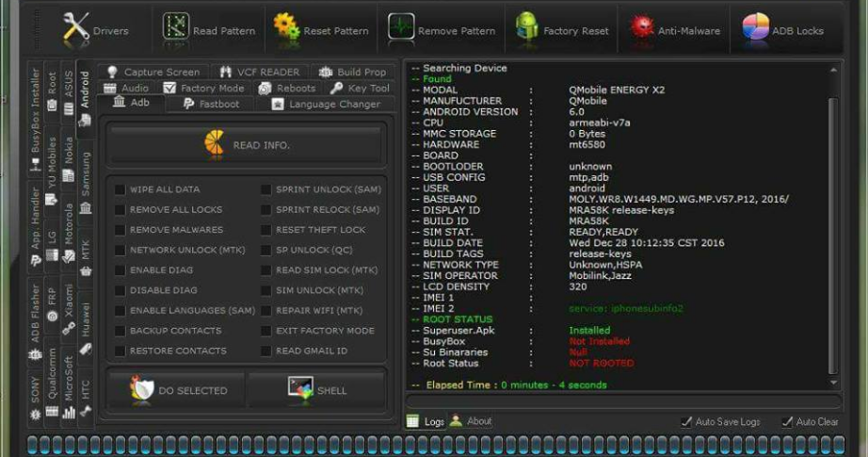Viewport: 868px width, 457px height.
Task: Open the BusyBox Installer vertical tab
Action: pyautogui.click(x=35, y=119)
